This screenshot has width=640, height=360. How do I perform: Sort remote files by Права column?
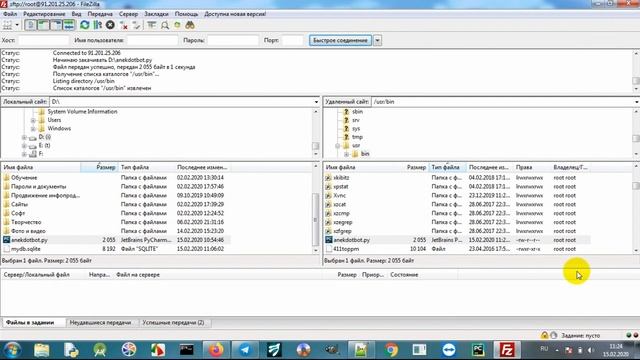(x=532, y=167)
